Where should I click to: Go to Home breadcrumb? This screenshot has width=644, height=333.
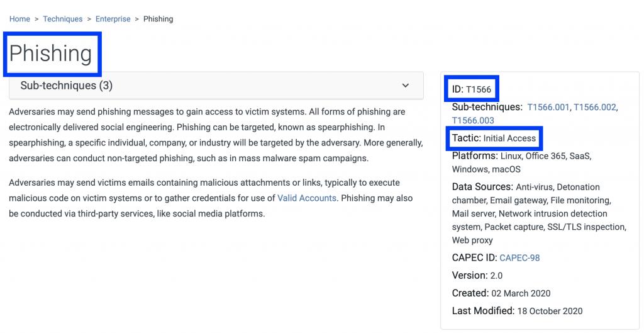pyautogui.click(x=19, y=19)
